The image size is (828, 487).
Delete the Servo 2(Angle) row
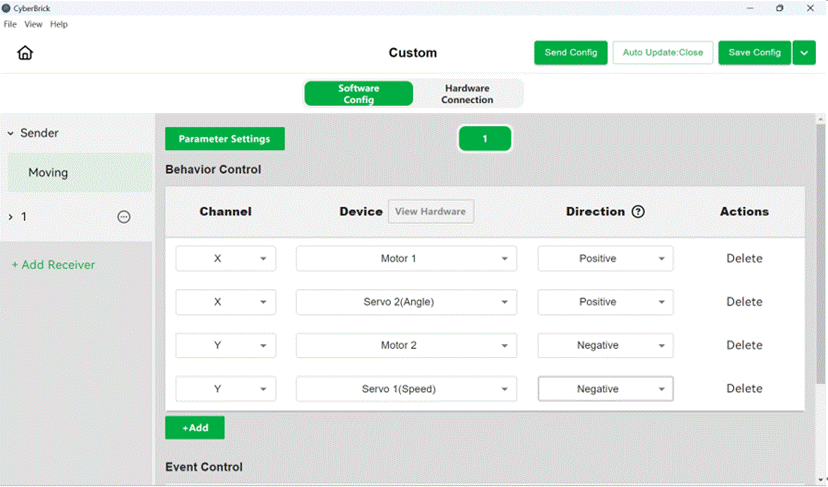(744, 302)
